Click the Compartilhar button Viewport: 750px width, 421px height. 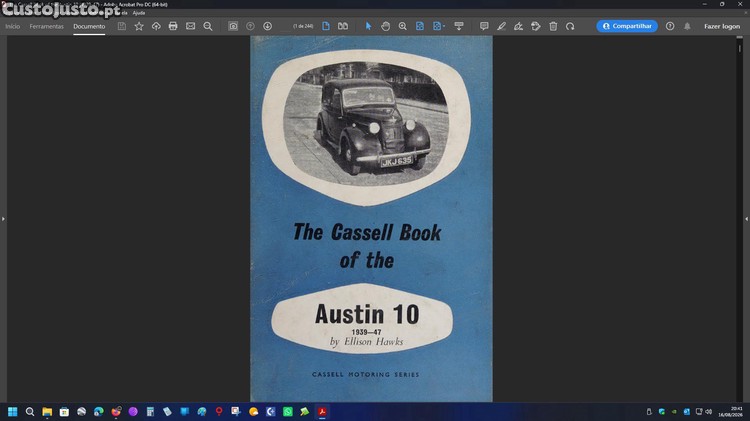pyautogui.click(x=627, y=26)
